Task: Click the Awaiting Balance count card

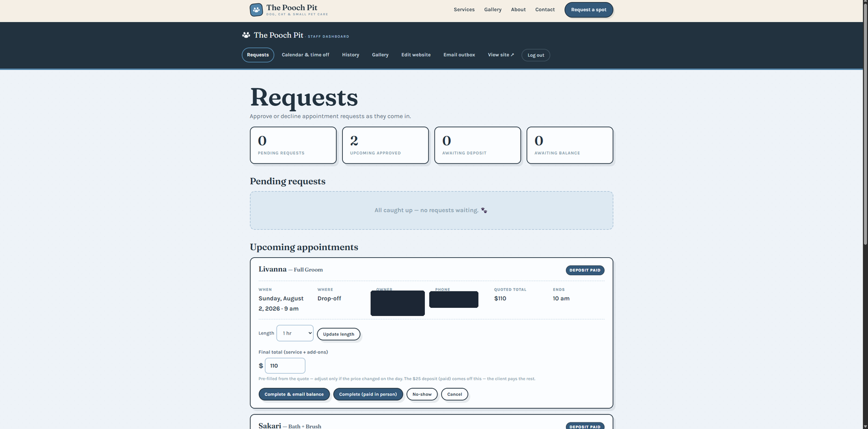Action: 570,146
